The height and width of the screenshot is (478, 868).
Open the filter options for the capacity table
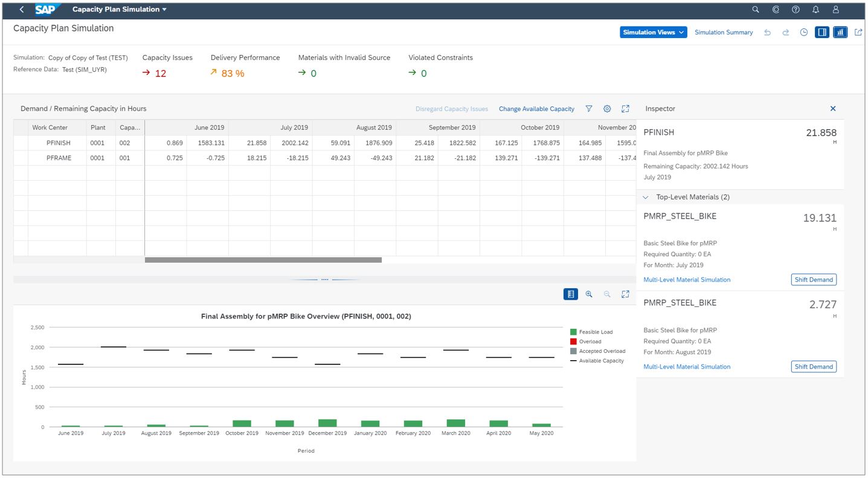coord(588,109)
